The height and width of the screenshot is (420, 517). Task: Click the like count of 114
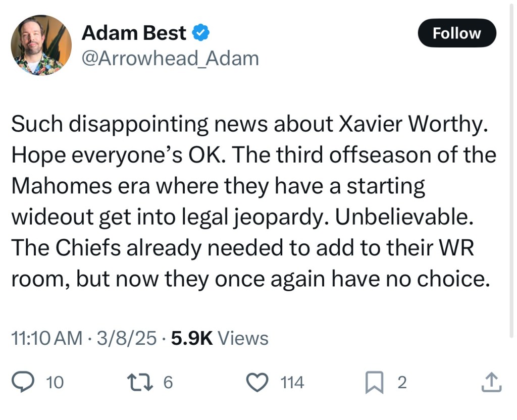pyautogui.click(x=292, y=383)
